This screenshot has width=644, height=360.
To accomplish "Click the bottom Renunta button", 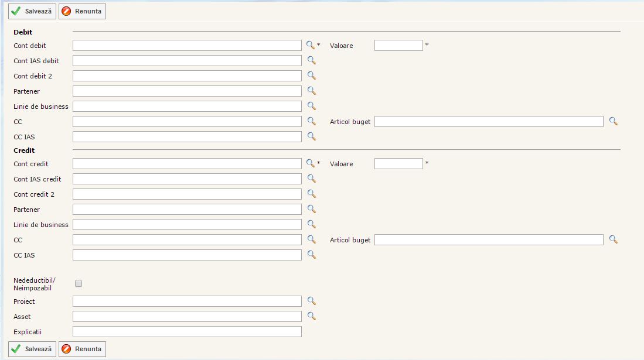I will (82, 349).
